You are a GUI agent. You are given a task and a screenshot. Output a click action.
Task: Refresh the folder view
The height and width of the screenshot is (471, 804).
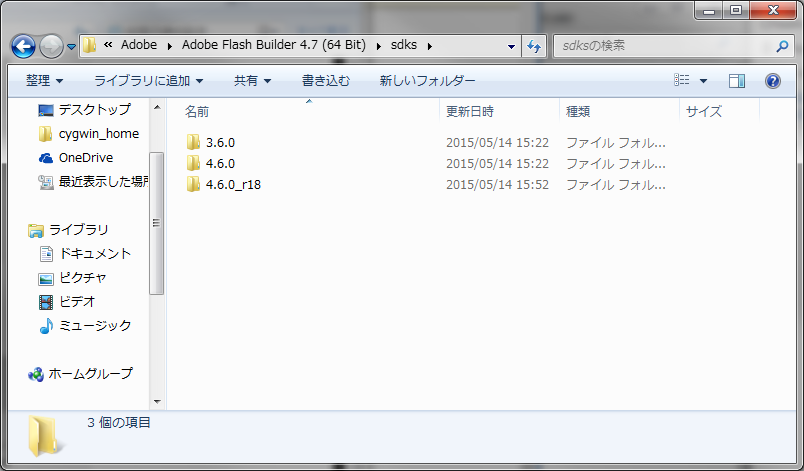534,46
